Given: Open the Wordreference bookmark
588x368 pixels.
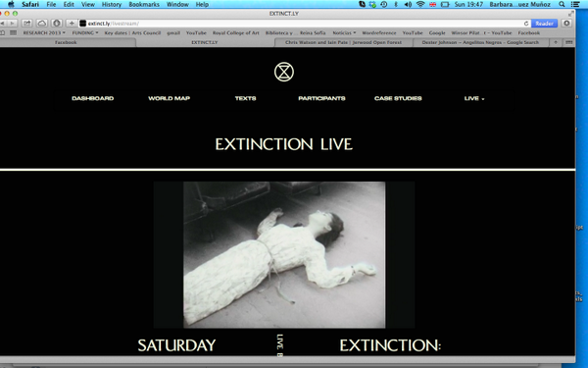Looking at the screenshot, I should click(378, 33).
